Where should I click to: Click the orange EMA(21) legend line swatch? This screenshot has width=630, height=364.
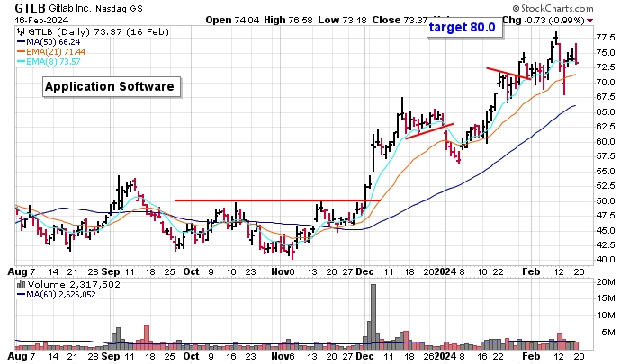[x=22, y=52]
